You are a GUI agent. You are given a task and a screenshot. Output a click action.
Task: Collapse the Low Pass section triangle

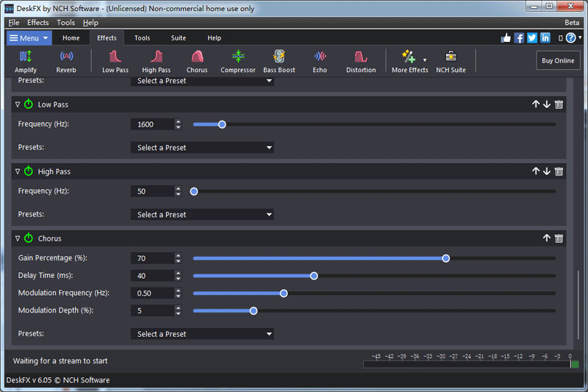tap(17, 104)
